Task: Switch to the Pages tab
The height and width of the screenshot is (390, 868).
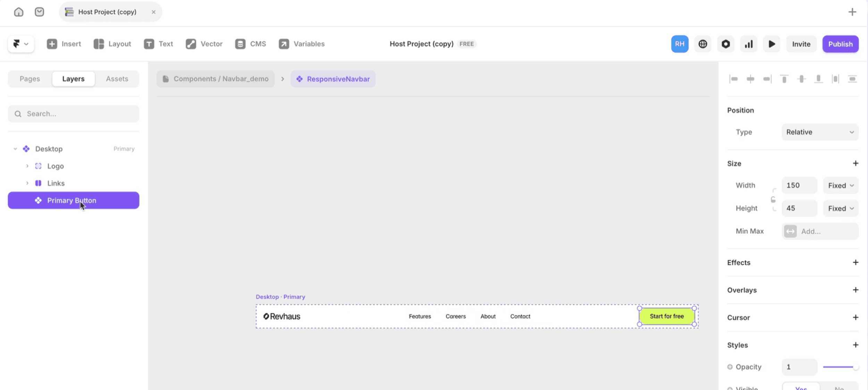Action: click(30, 79)
